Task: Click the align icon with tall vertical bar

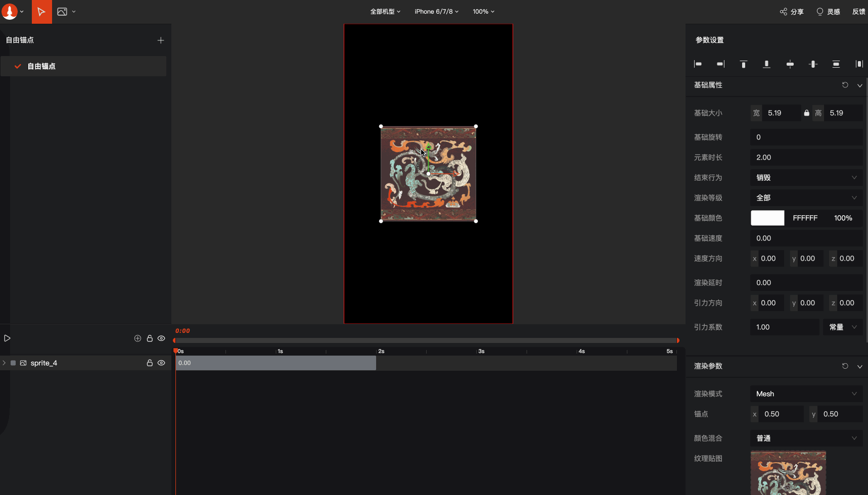Action: (x=813, y=64)
